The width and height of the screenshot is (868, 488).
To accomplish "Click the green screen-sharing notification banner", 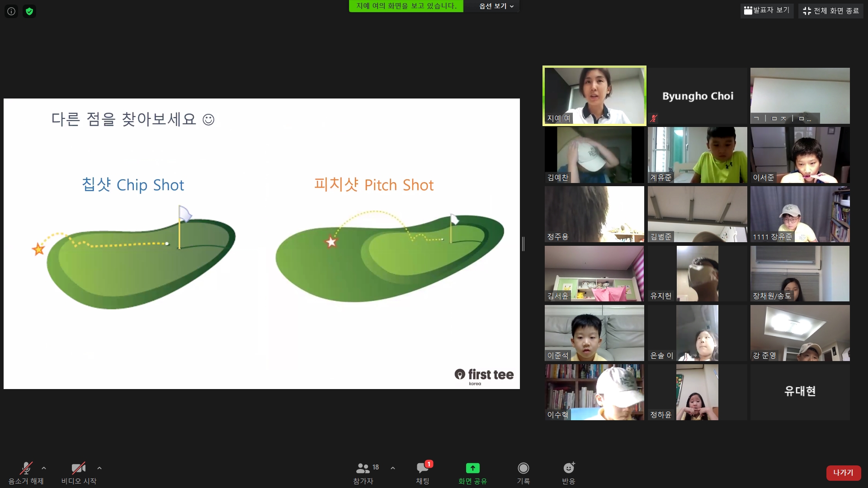I will pos(406,6).
